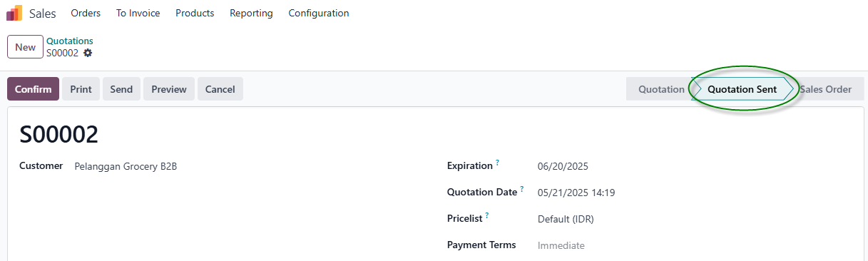This screenshot has width=868, height=261.
Task: Click the Preview button
Action: (x=169, y=89)
